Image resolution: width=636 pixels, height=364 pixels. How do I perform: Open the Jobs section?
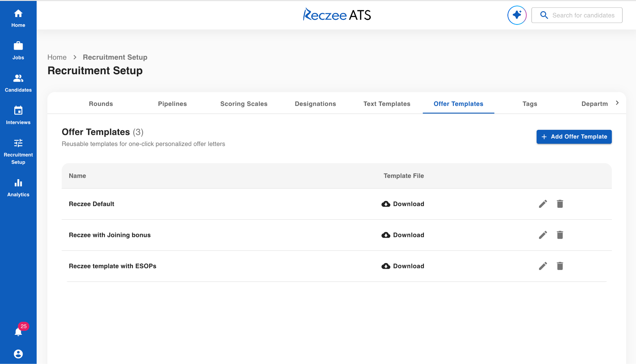click(x=18, y=51)
